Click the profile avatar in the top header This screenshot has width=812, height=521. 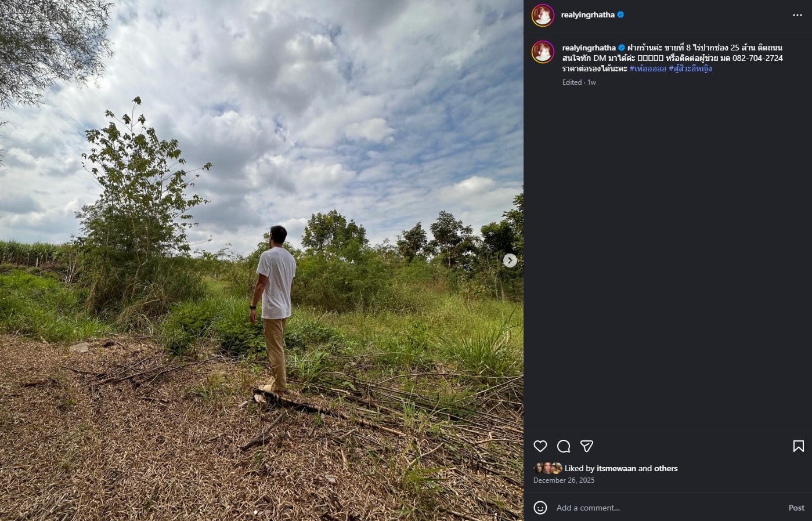(543, 15)
